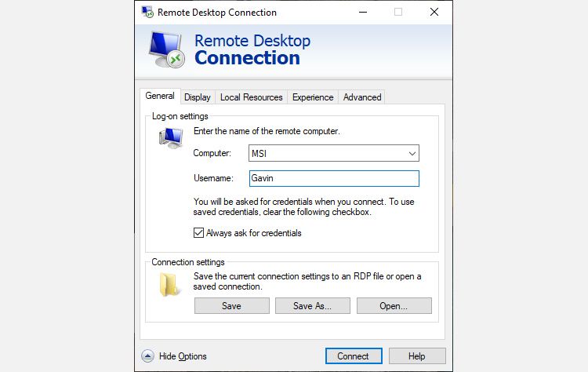
Task: Open the Local Resources tab
Action: (x=251, y=97)
